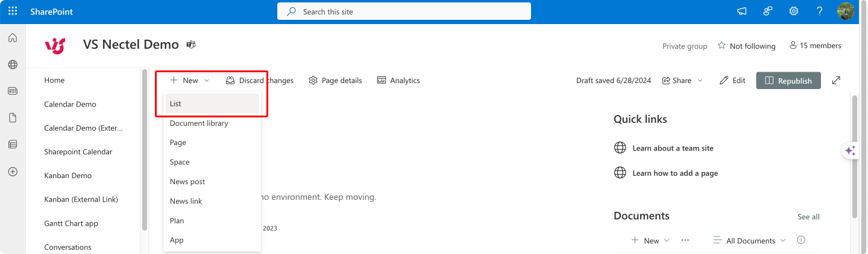Click the search box in the header
Viewport: 868px width, 254px height.
point(404,11)
